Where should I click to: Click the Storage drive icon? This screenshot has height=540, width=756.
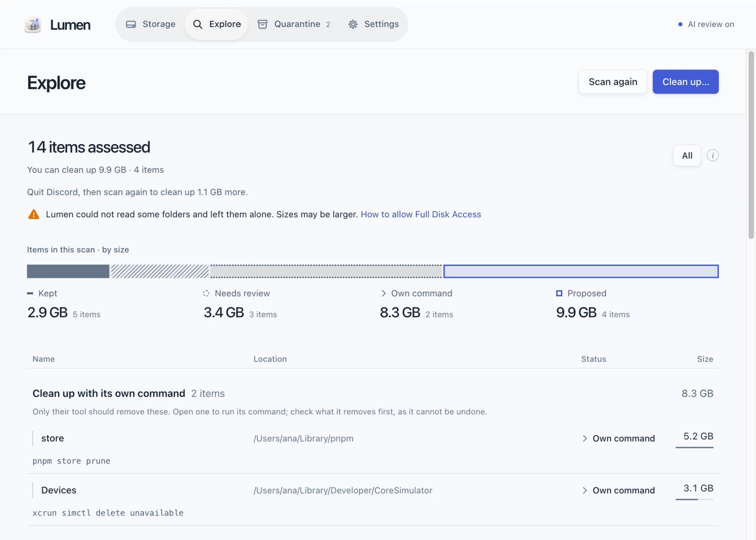tap(131, 24)
